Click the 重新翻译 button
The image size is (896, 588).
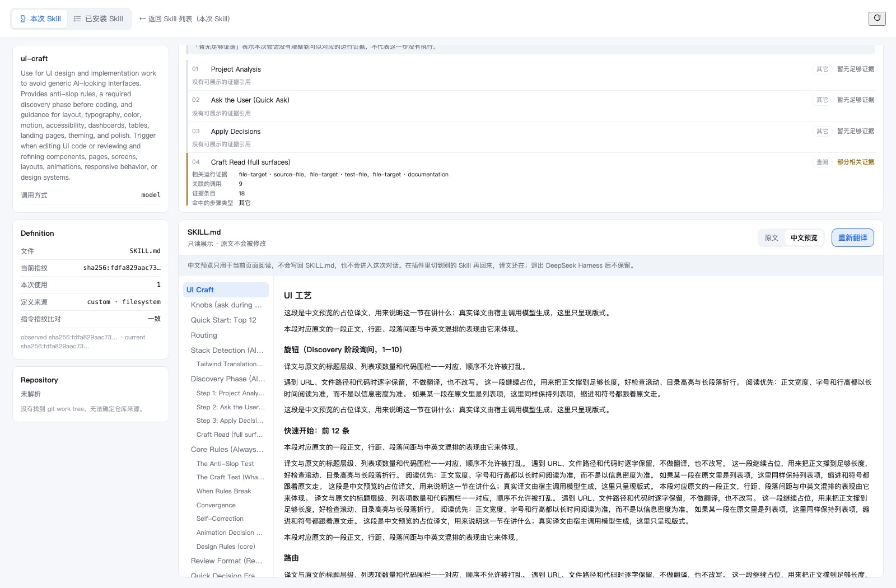[x=852, y=238]
